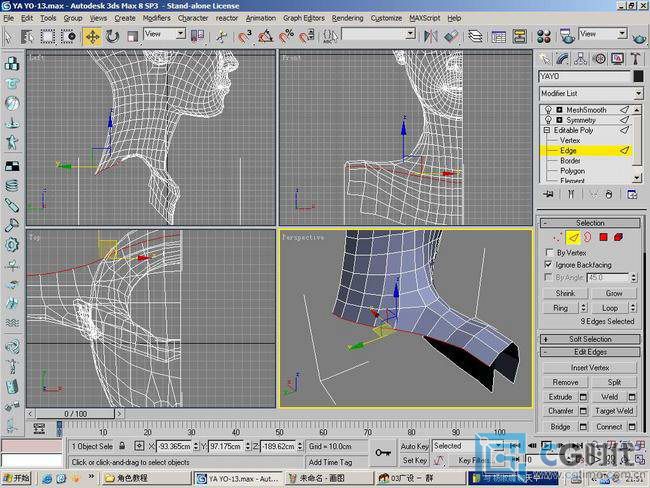
Task: Open the Animation menu
Action: pos(260,18)
